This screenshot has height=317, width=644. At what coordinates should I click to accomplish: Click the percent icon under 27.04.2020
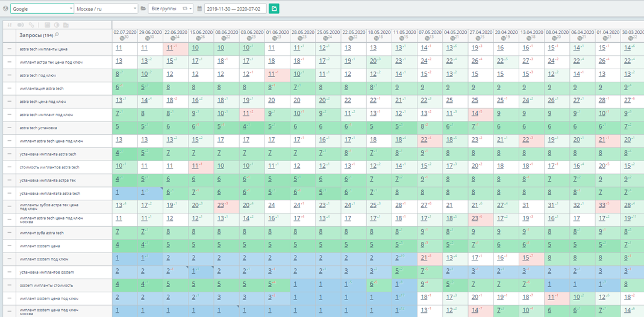tap(480, 38)
